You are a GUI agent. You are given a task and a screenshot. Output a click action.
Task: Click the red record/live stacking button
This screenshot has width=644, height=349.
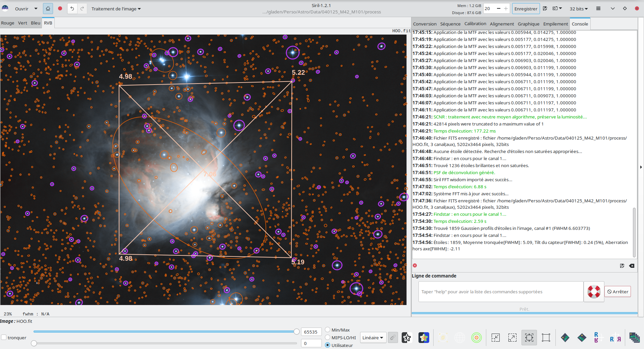60,9
